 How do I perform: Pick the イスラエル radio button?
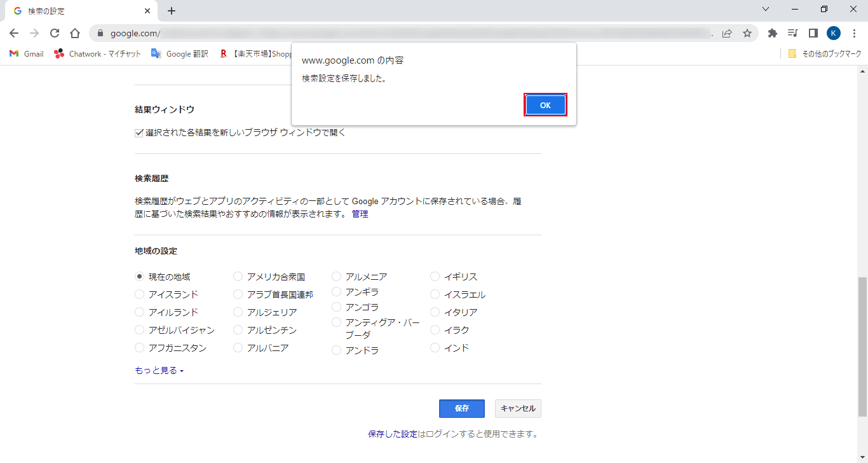435,294
